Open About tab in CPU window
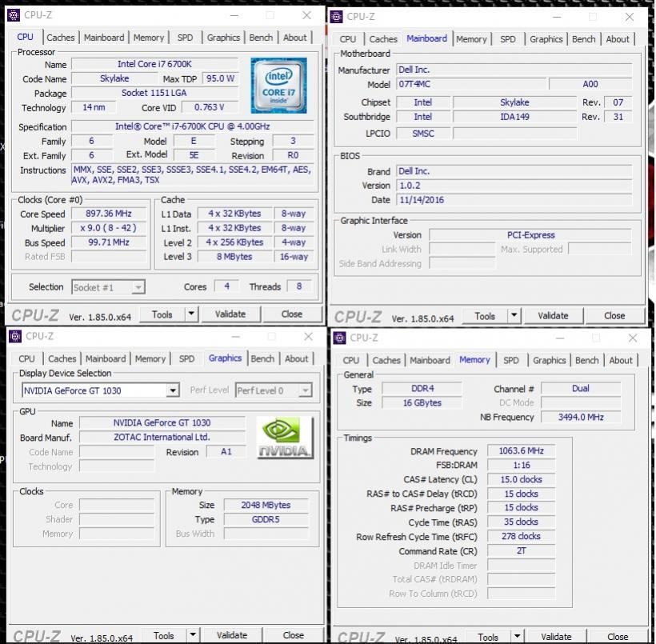This screenshot has height=644, width=656. click(295, 38)
